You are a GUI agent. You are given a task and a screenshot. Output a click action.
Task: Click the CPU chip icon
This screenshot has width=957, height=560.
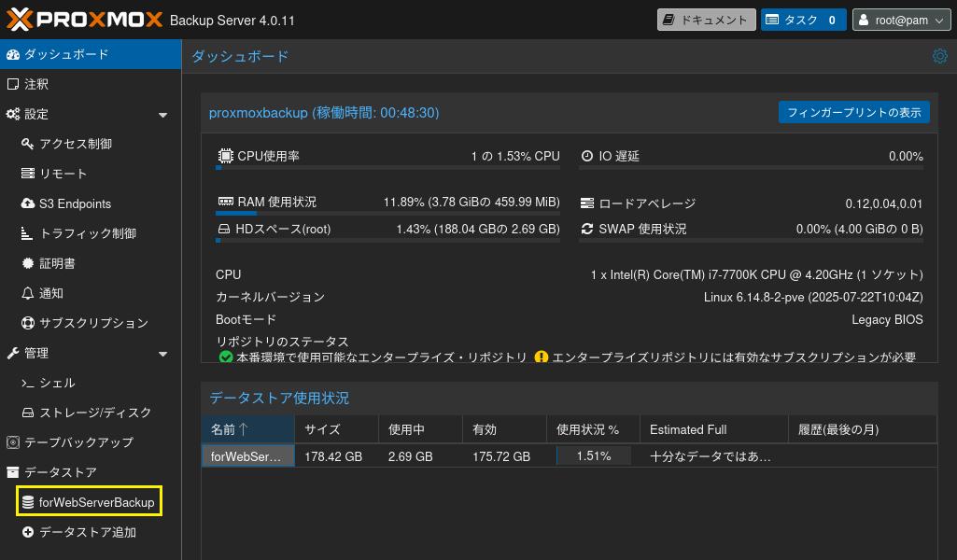225,156
